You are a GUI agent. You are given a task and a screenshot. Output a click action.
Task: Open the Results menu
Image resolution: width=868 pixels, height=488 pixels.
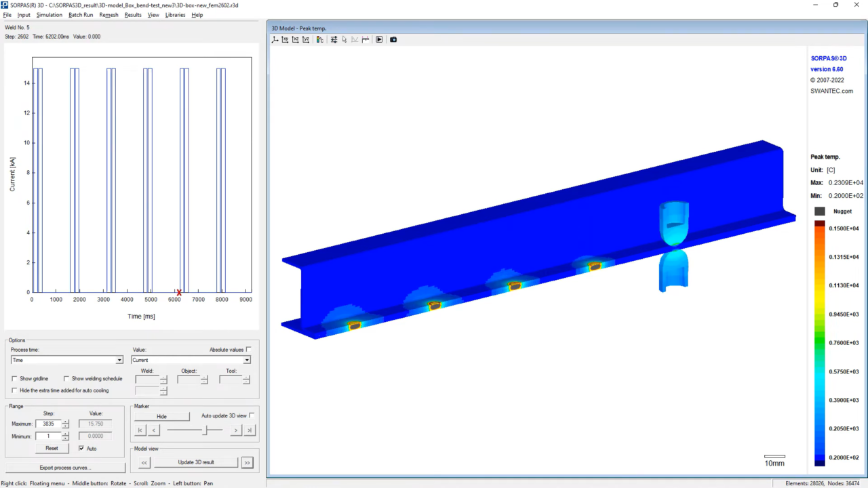[x=133, y=15]
